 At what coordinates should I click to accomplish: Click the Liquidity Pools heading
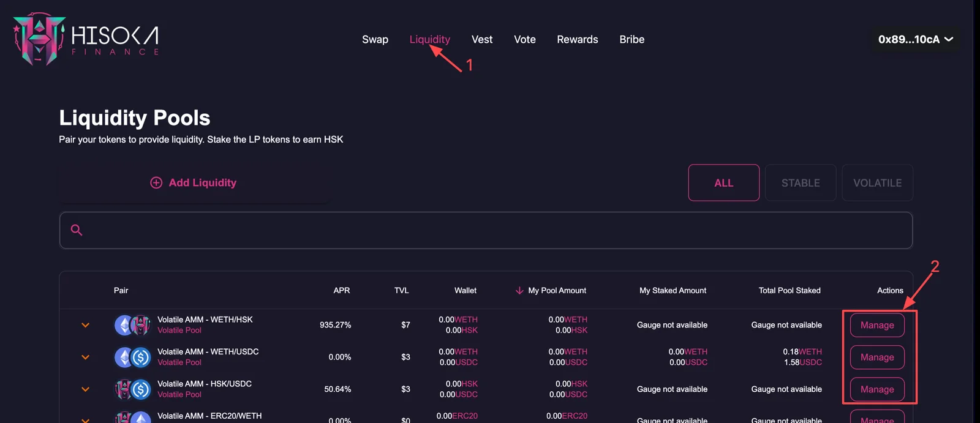[x=135, y=118]
